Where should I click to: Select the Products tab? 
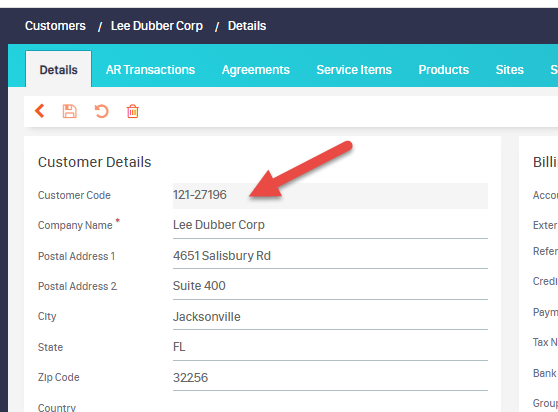[443, 70]
